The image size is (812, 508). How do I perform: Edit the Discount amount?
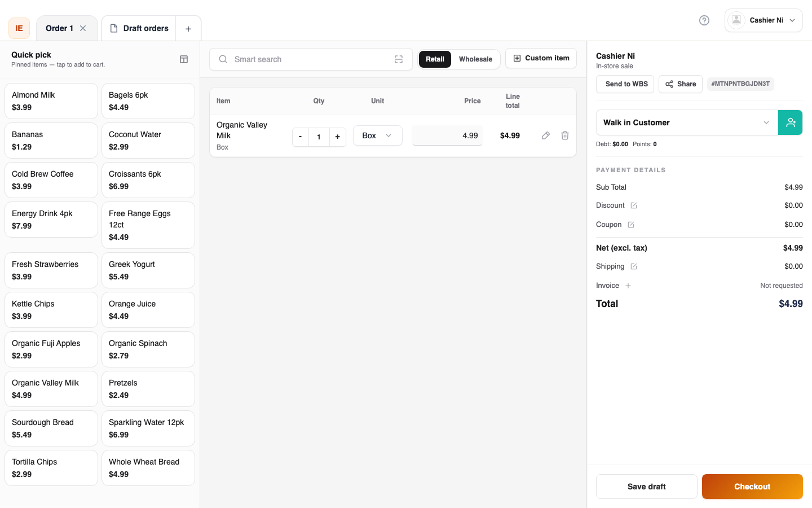click(x=634, y=205)
